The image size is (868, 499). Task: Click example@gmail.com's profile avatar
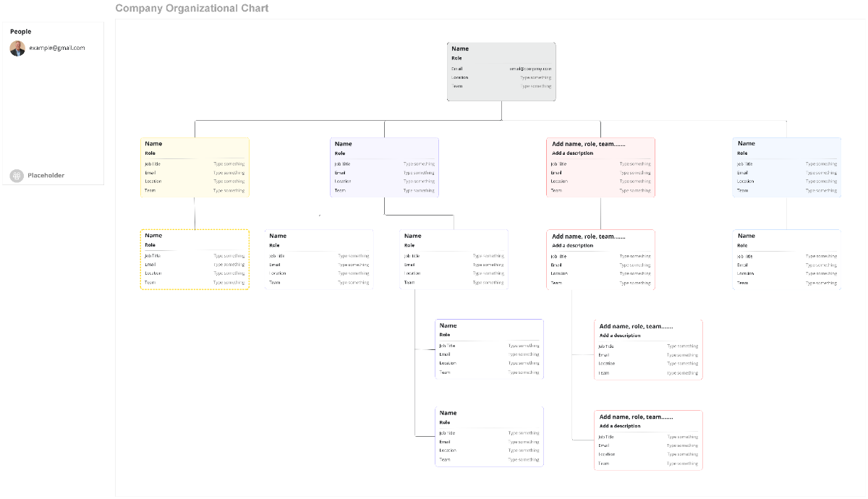(x=17, y=48)
